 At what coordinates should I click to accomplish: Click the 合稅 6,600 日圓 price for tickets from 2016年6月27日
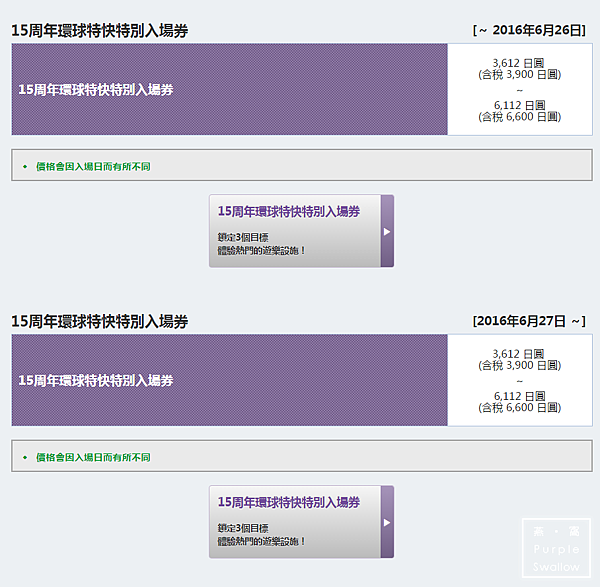point(519,408)
